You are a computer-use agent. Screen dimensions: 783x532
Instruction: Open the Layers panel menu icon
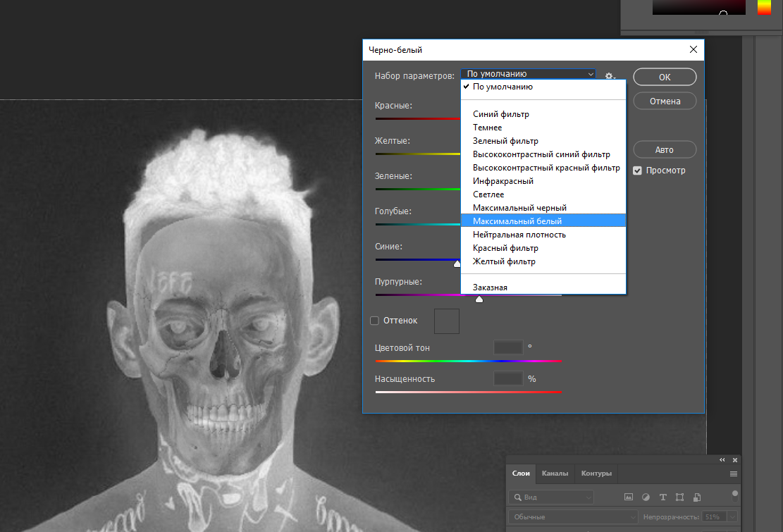tap(734, 474)
